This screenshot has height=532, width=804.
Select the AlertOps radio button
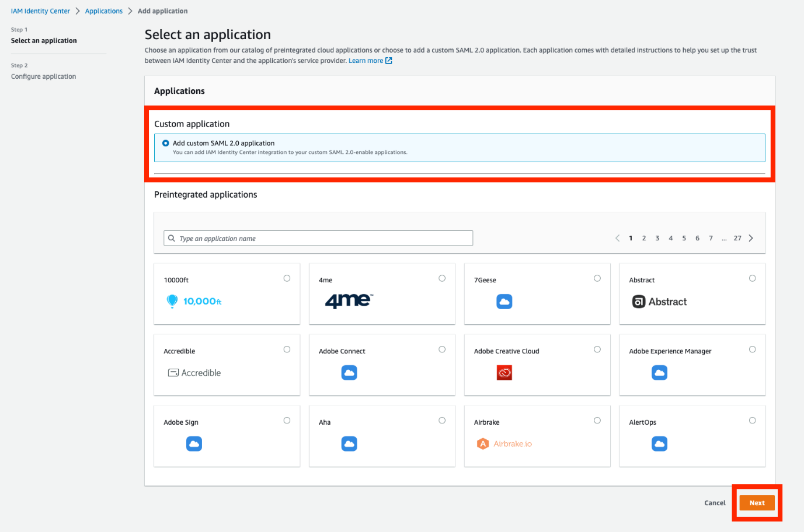click(x=753, y=421)
